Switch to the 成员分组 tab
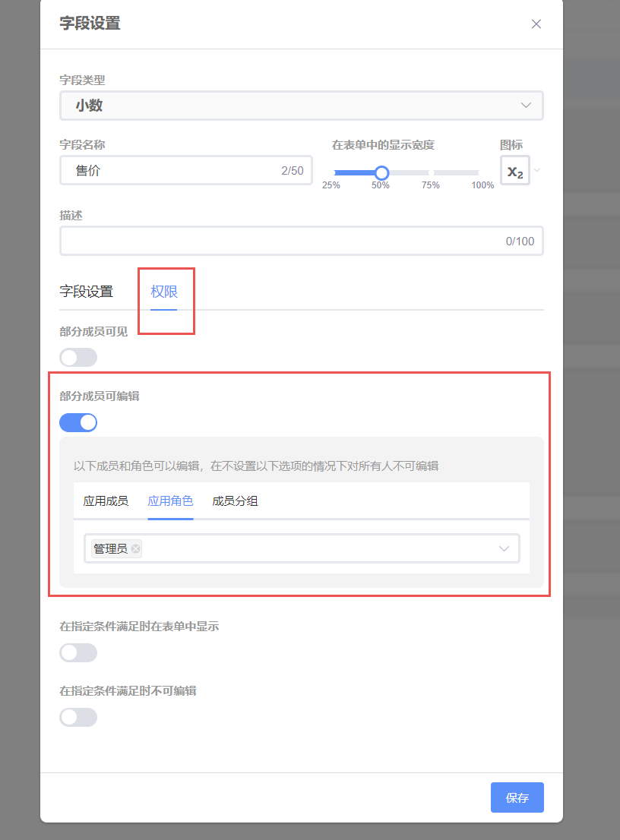 coord(235,501)
